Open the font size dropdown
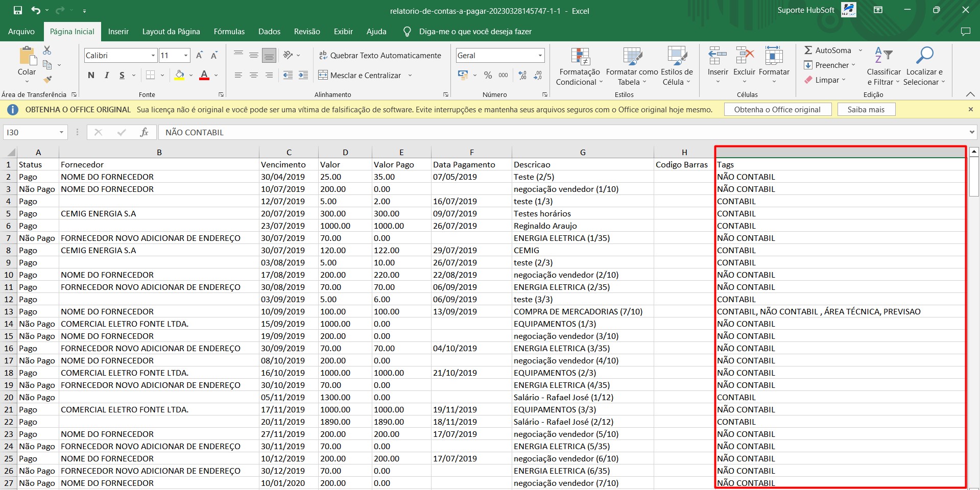The height and width of the screenshot is (490, 980). click(x=186, y=55)
